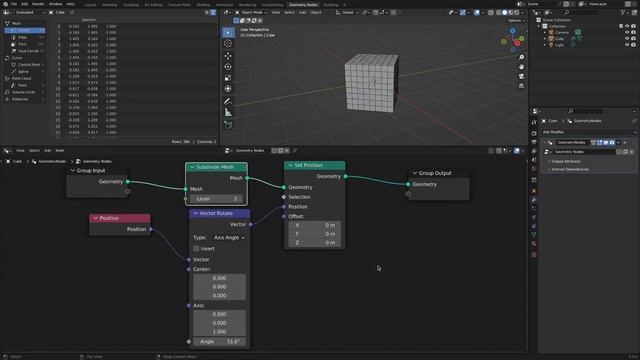Image resolution: width=640 pixels, height=360 pixels.
Task: Click the outliner filter funnel icon
Action: pyautogui.click(x=623, y=13)
